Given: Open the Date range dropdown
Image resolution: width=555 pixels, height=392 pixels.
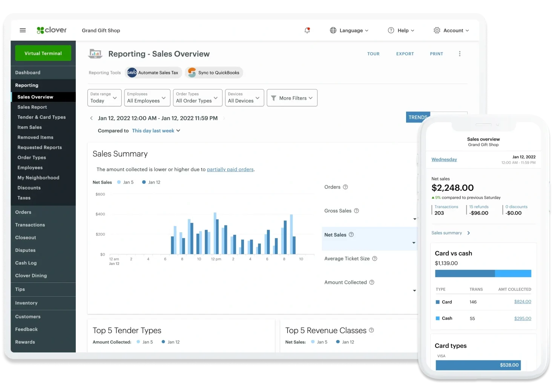Looking at the screenshot, I should tap(104, 98).
